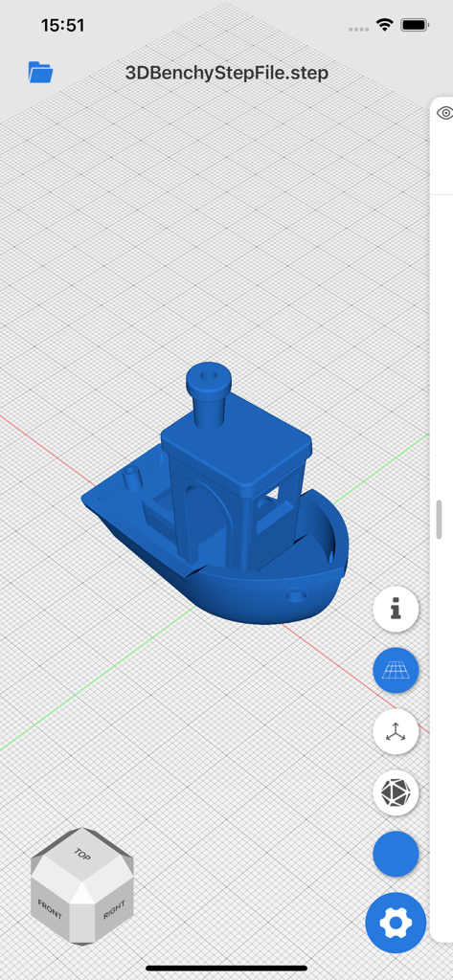Screen dimensions: 453x980
Task: Grab the side panel handle bar
Action: click(x=440, y=520)
